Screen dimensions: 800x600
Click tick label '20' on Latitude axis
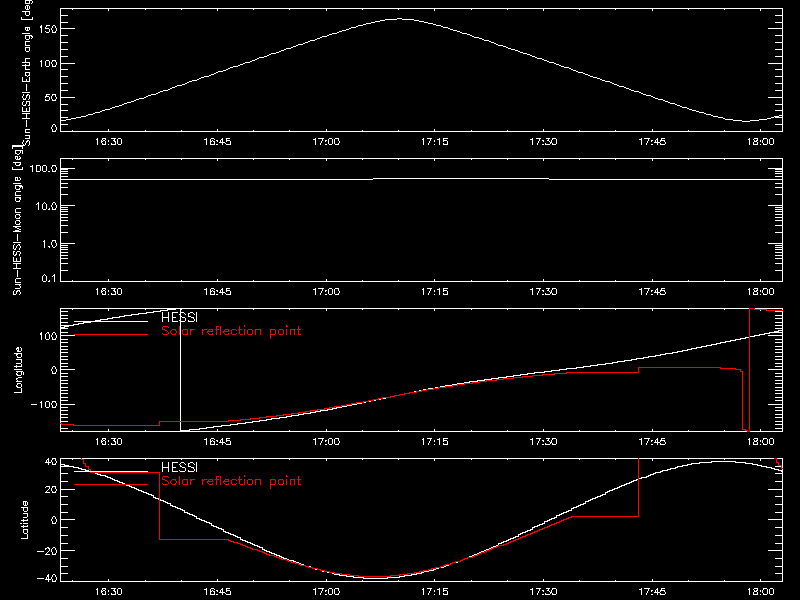[x=51, y=490]
